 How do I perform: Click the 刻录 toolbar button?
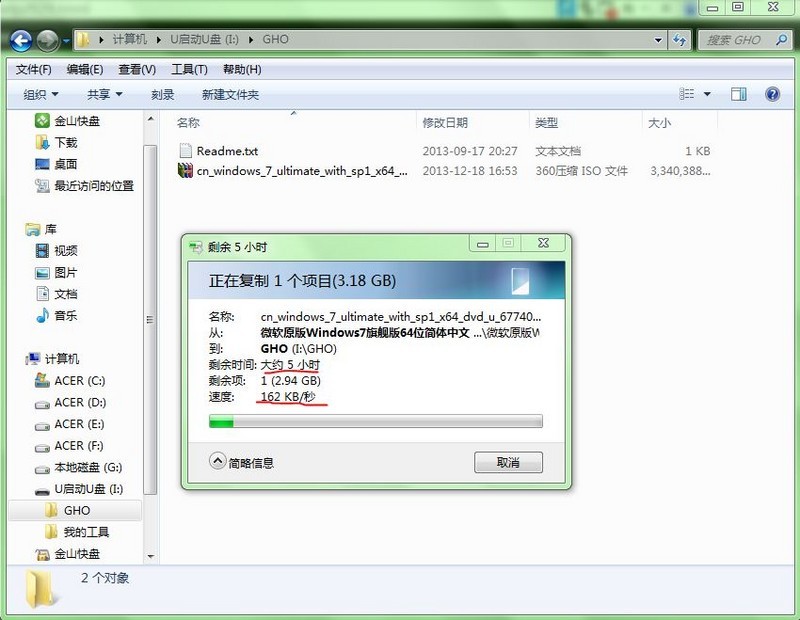pos(162,94)
